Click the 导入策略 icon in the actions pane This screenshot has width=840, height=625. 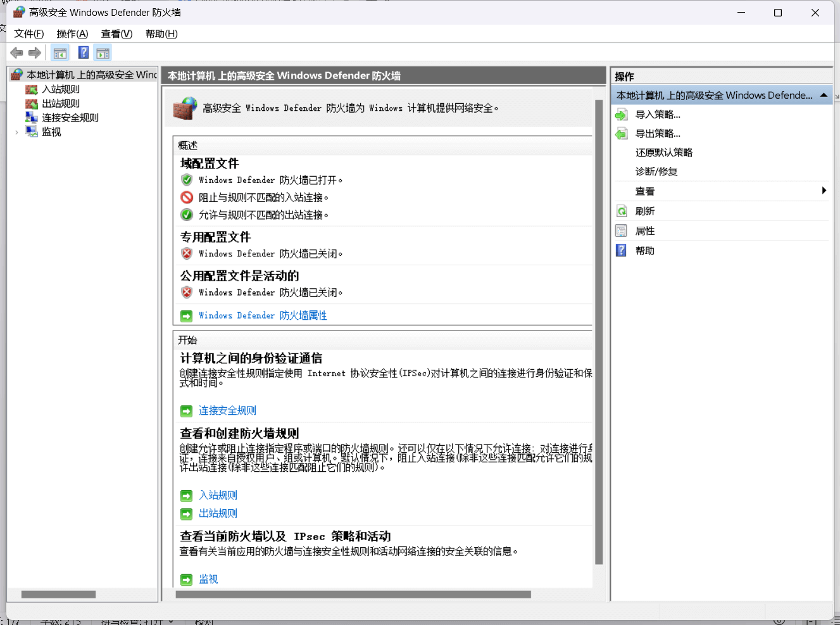[x=622, y=115]
